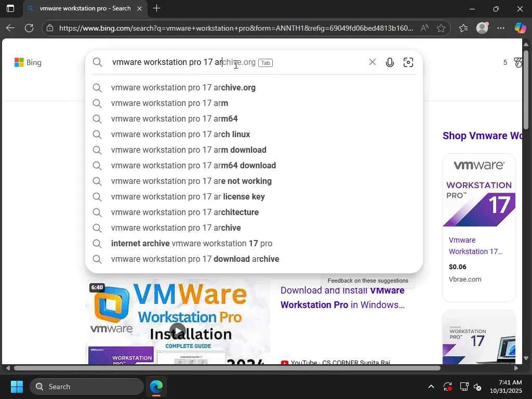
Task: Pick suggestion 'vmware workstation pro 17 architecture'
Action: (x=254, y=212)
